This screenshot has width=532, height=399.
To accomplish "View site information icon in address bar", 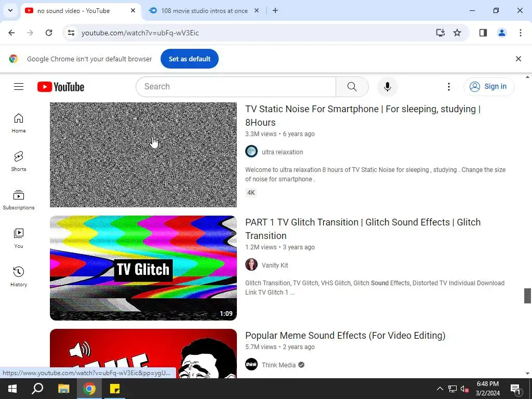I will tap(71, 33).
